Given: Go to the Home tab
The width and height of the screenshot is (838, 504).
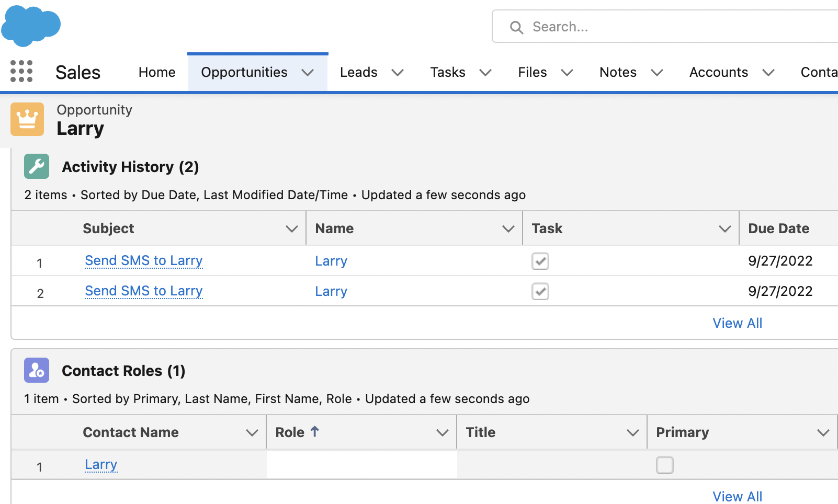Looking at the screenshot, I should [x=157, y=72].
